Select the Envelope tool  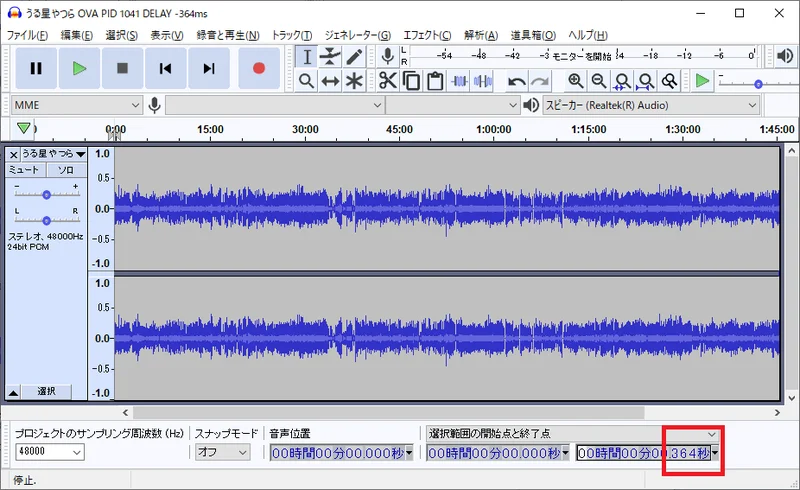pos(330,56)
